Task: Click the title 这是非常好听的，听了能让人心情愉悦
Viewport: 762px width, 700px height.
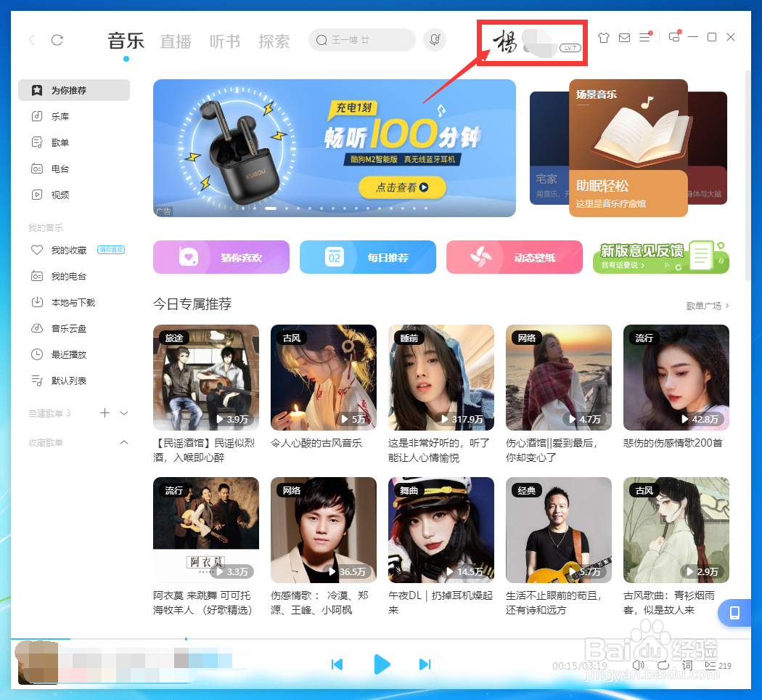Action: coord(439,450)
